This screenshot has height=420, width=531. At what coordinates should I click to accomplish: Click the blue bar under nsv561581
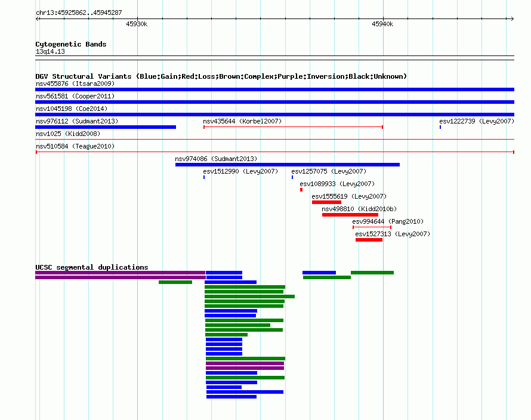point(274,102)
